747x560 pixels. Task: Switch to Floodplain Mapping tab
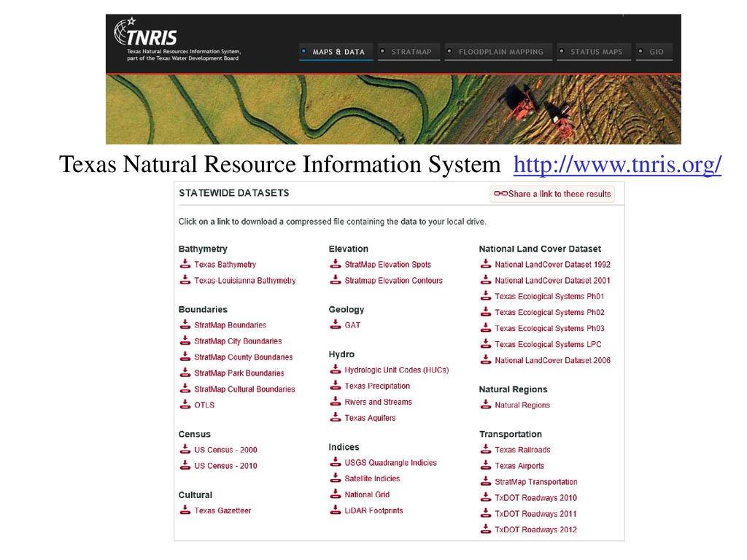(x=498, y=52)
